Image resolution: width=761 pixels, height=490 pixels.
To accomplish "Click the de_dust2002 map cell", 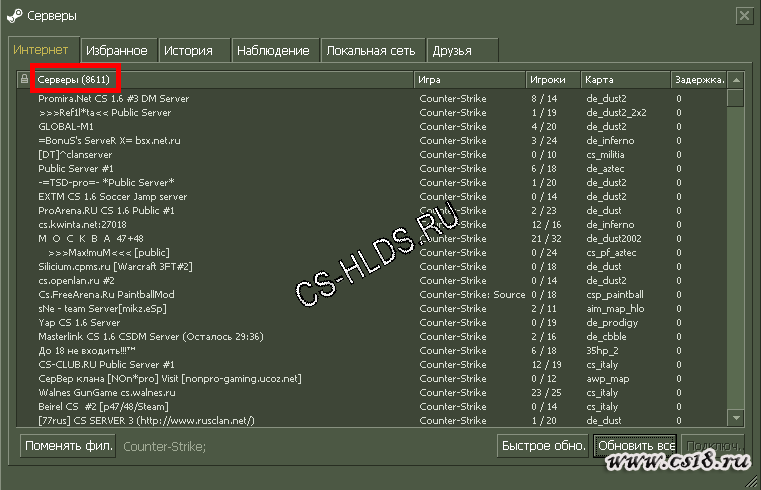I will click(614, 239).
